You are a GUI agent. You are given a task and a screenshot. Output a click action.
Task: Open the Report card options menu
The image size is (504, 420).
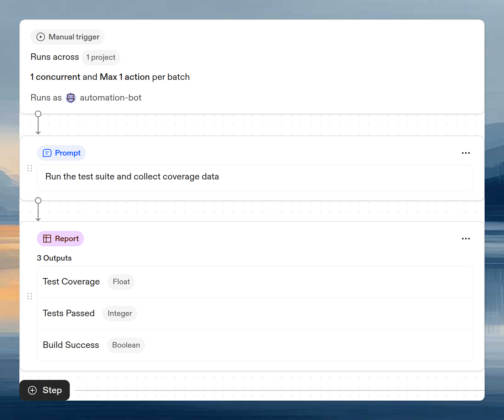coord(466,238)
